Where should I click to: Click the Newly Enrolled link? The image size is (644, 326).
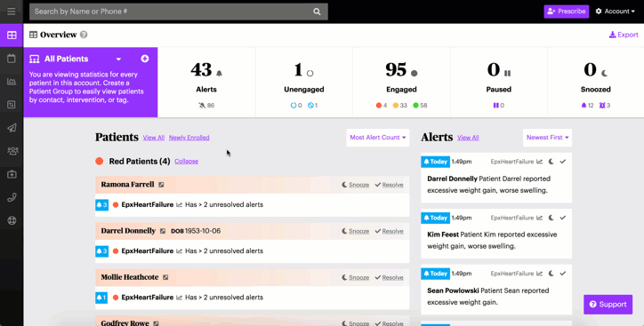[x=189, y=138]
